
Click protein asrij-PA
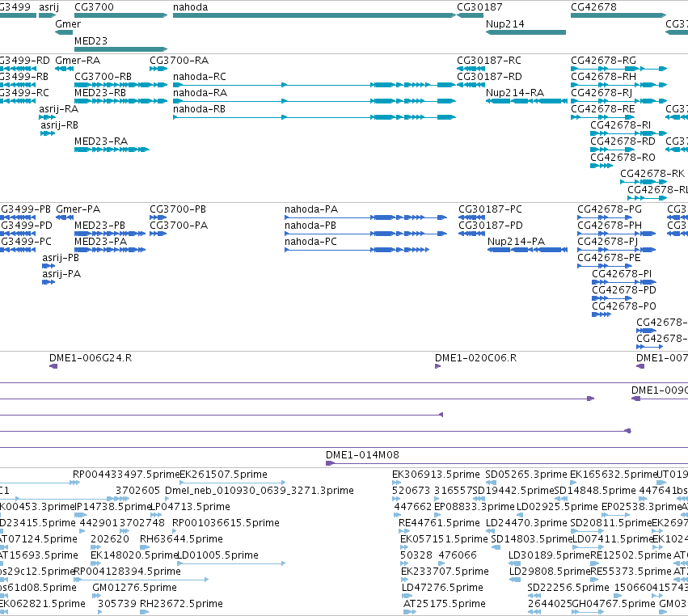click(49, 282)
